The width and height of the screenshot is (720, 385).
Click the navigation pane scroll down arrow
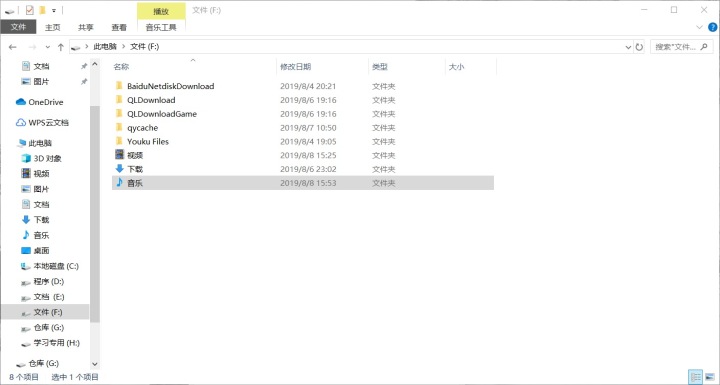pyautogui.click(x=95, y=364)
